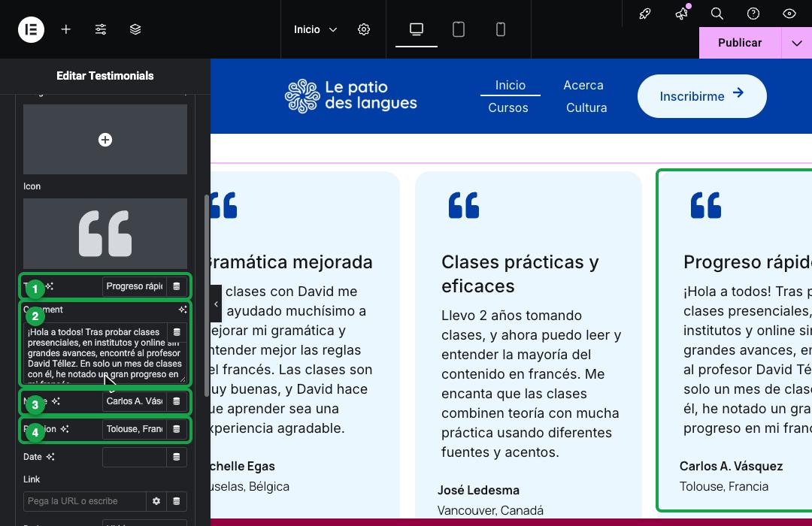
Task: Click the AI sparkle icon next to Position
Action: pyautogui.click(x=65, y=428)
